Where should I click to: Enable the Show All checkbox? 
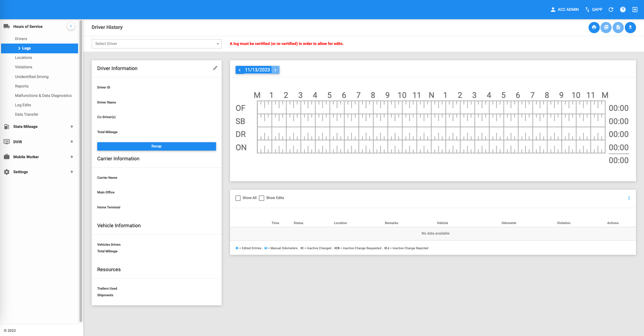click(x=238, y=198)
